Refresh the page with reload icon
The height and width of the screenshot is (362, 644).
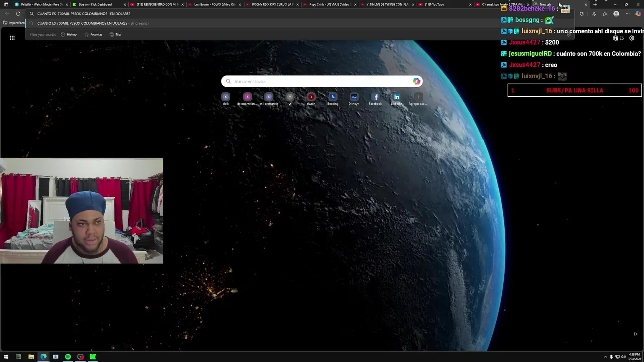coord(18,14)
